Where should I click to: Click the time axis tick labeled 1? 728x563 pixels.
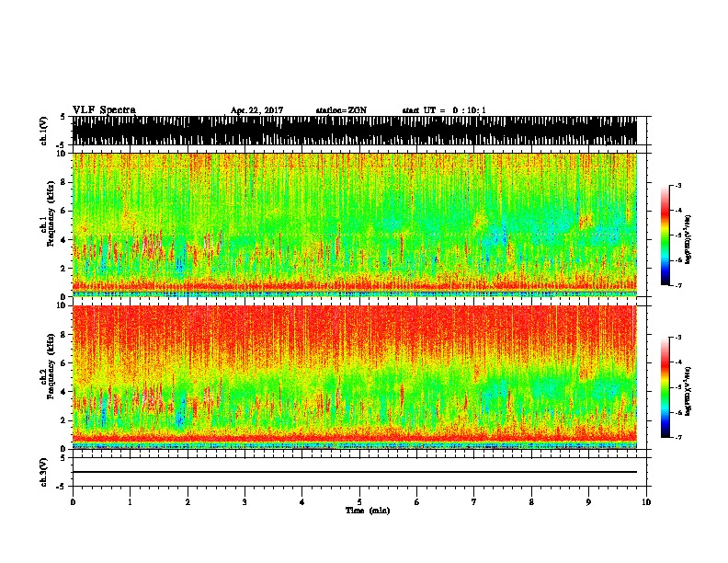tap(130, 502)
